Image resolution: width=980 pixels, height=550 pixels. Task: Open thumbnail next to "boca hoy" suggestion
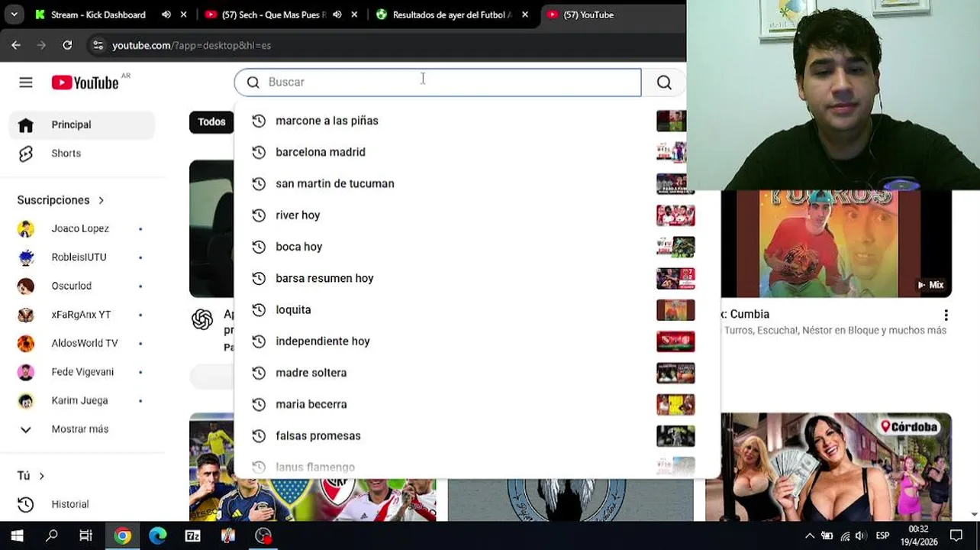pyautogui.click(x=675, y=247)
